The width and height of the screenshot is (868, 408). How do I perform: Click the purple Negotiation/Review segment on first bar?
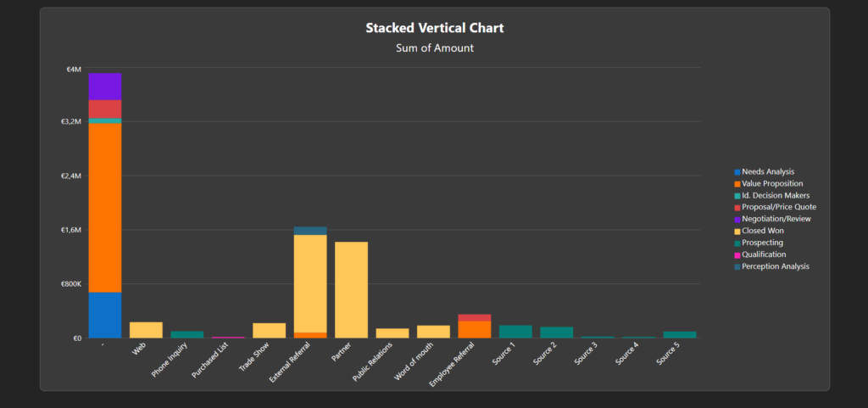coord(105,87)
